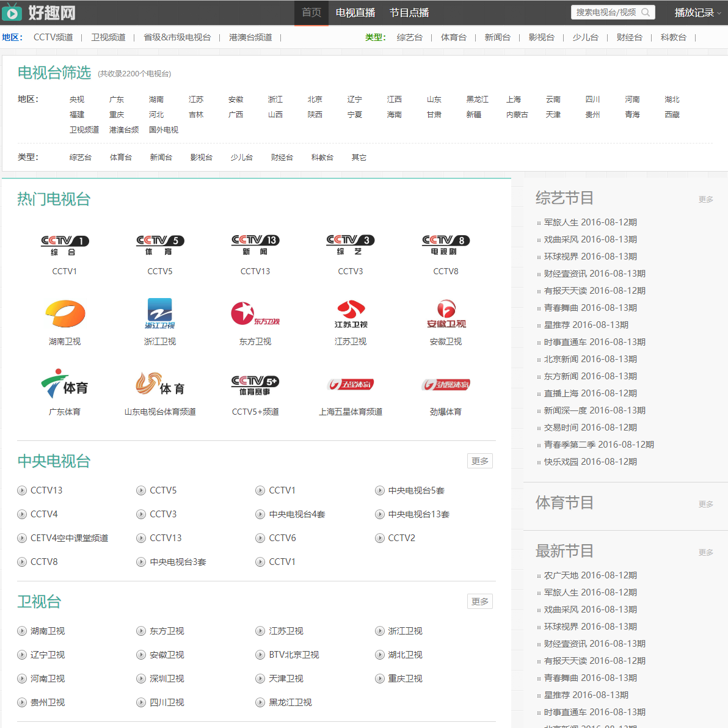Filter by 少儿台 in 电视台筛选 panel
This screenshot has height=728, width=728.
pos(242,158)
